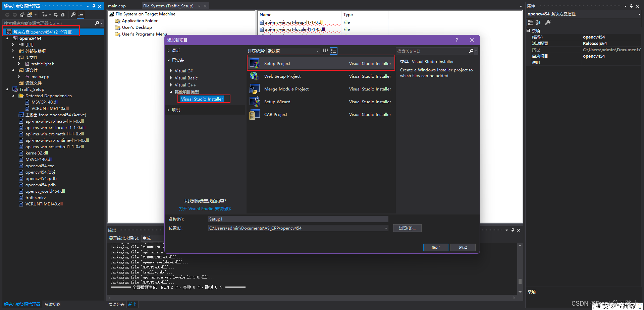This screenshot has height=310, width=644.
Task: Click the 确定 button in dialog
Action: pyautogui.click(x=436, y=247)
